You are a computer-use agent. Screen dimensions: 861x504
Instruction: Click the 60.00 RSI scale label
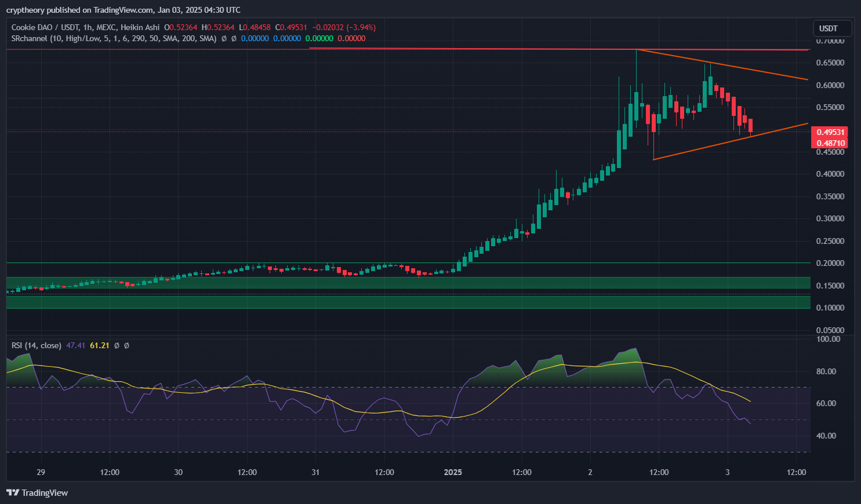[x=826, y=403]
